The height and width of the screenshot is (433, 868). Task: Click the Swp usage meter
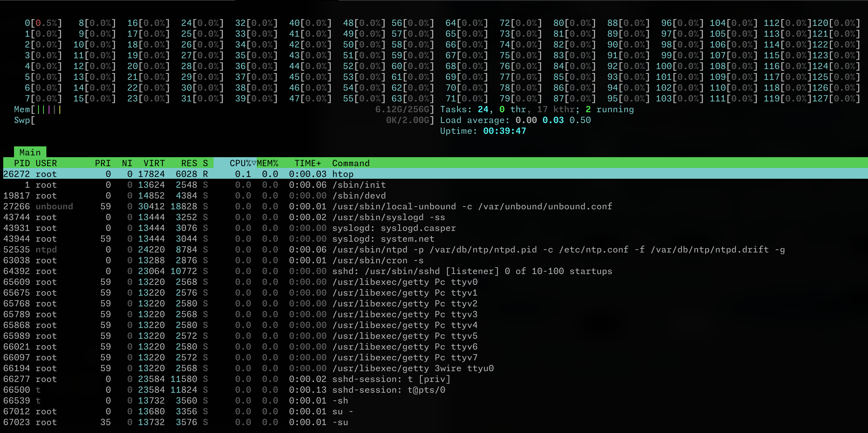click(x=224, y=120)
